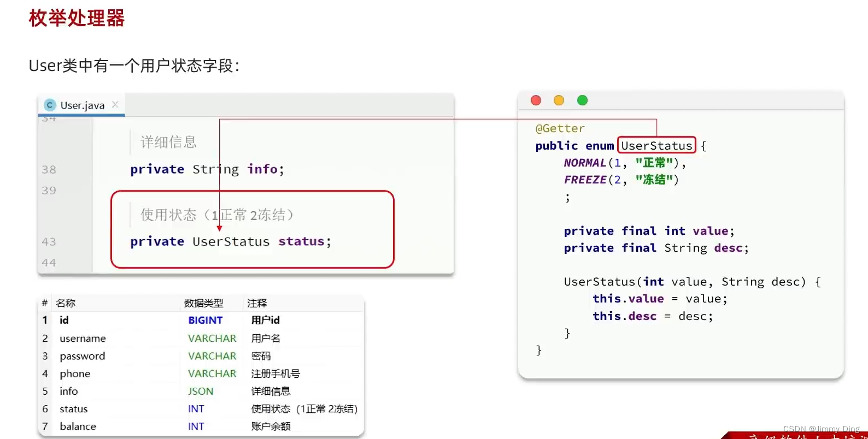The width and height of the screenshot is (868, 439).
Task: Click the 'status' field name in User.java
Action: [301, 241]
